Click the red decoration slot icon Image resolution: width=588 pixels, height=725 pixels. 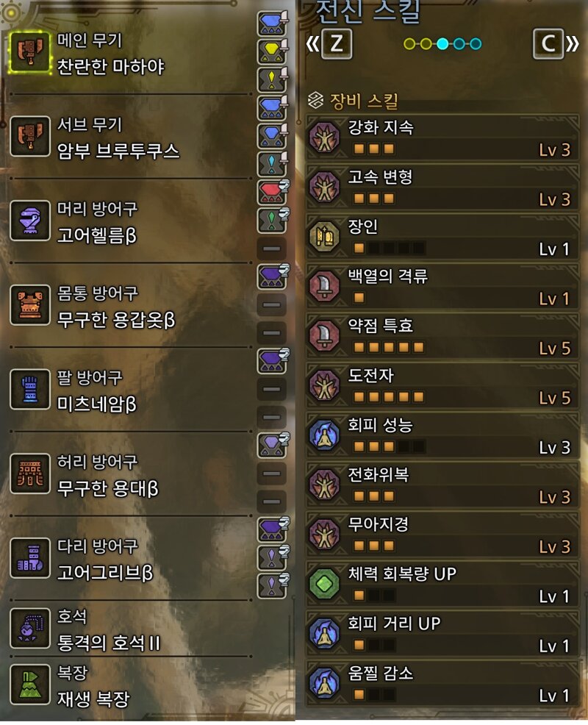pos(272,192)
